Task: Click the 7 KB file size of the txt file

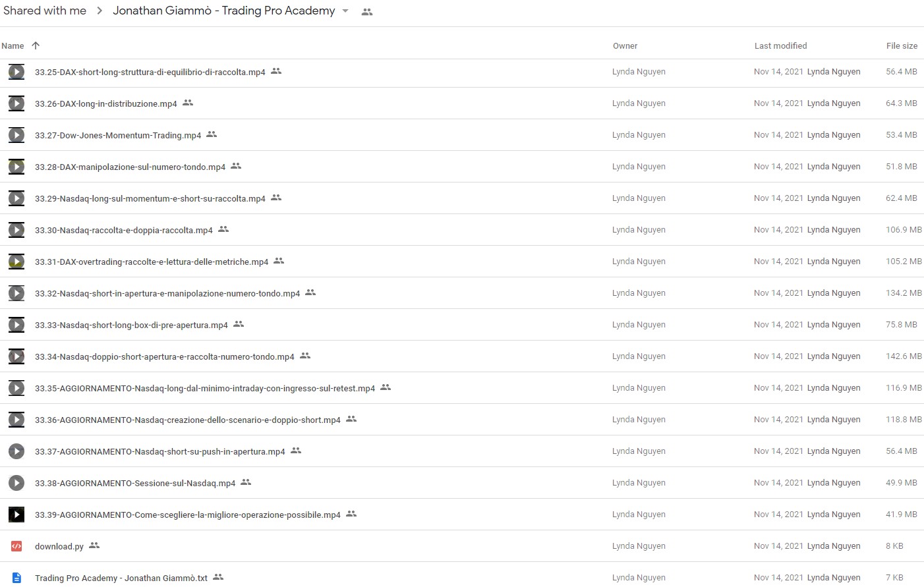Action: pyautogui.click(x=894, y=578)
